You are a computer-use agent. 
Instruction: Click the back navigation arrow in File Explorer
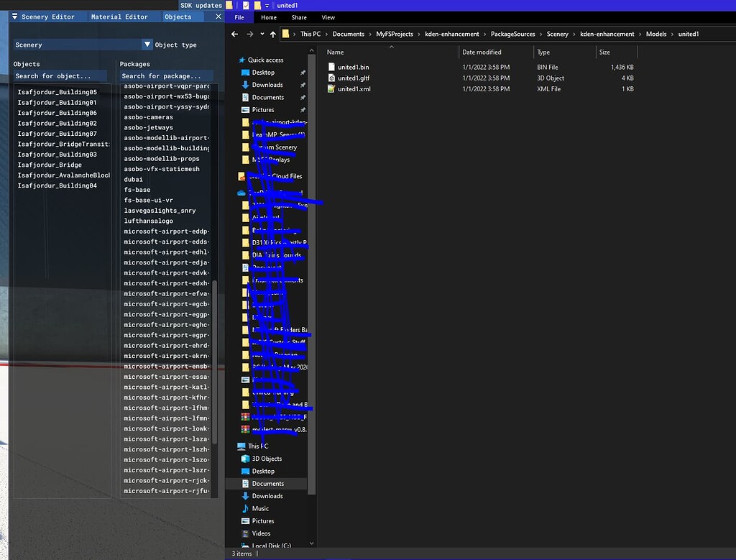pos(234,34)
